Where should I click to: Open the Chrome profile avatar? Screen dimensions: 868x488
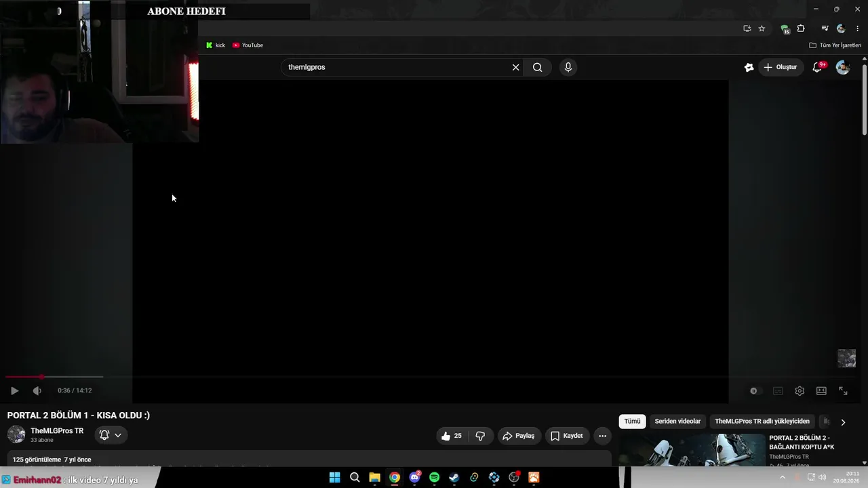(841, 28)
